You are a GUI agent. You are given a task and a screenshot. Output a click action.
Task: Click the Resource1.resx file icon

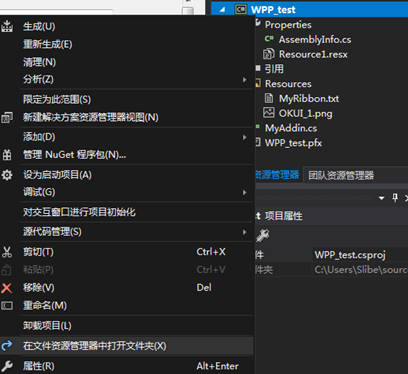269,54
